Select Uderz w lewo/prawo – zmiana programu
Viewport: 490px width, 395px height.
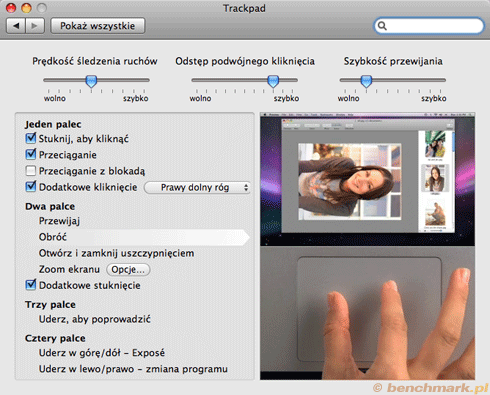click(x=133, y=369)
